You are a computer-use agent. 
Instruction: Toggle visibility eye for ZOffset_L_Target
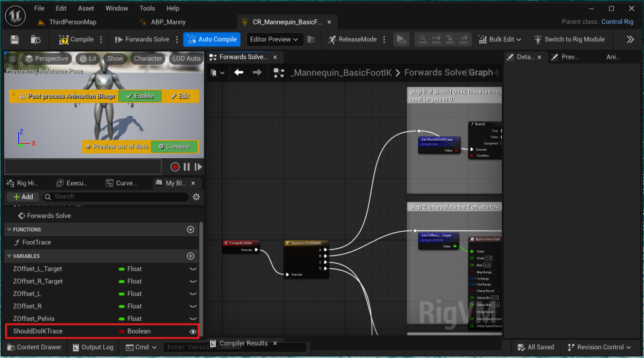192,269
